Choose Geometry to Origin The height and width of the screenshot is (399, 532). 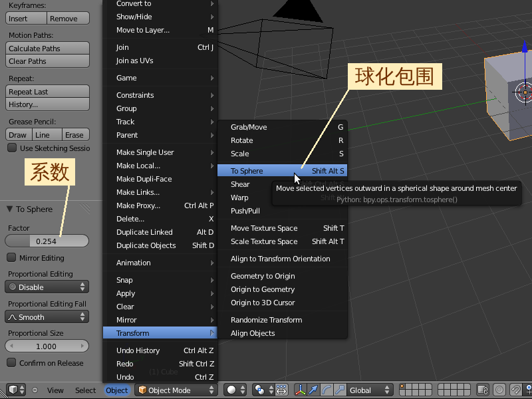point(282,276)
